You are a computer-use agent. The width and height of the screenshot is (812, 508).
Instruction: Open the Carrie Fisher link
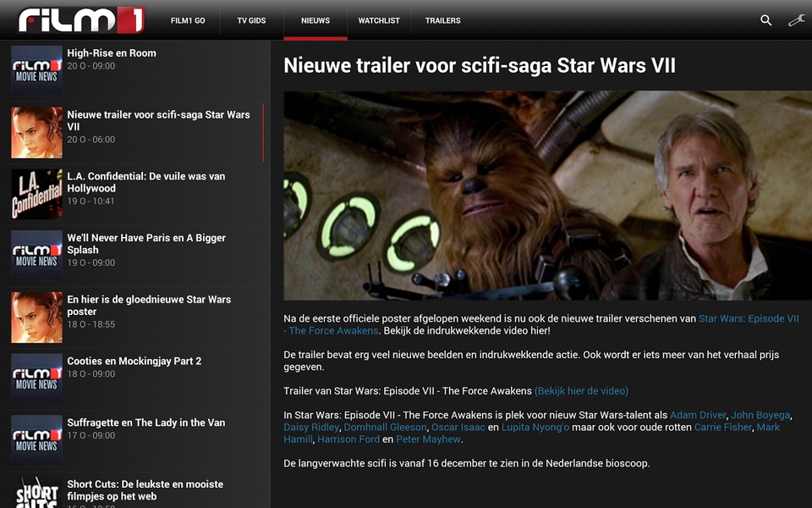723,427
